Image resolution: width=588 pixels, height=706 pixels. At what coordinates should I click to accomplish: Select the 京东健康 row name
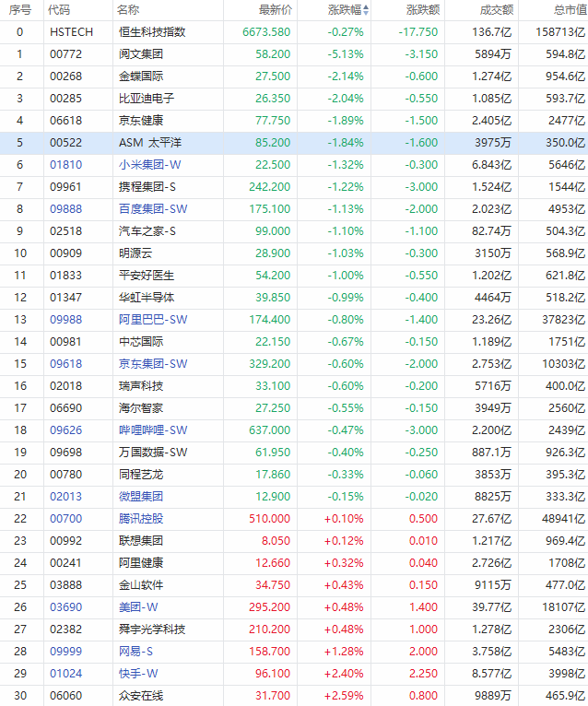141,121
